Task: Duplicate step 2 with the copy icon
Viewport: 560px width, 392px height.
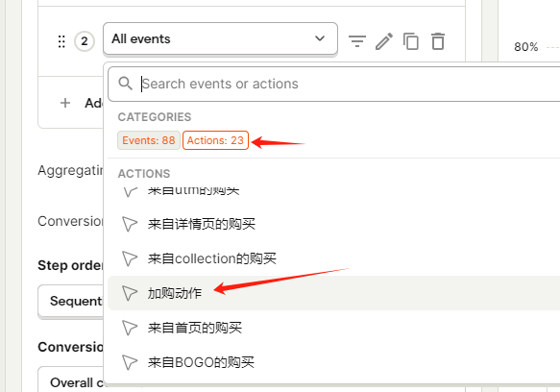Action: [x=411, y=41]
